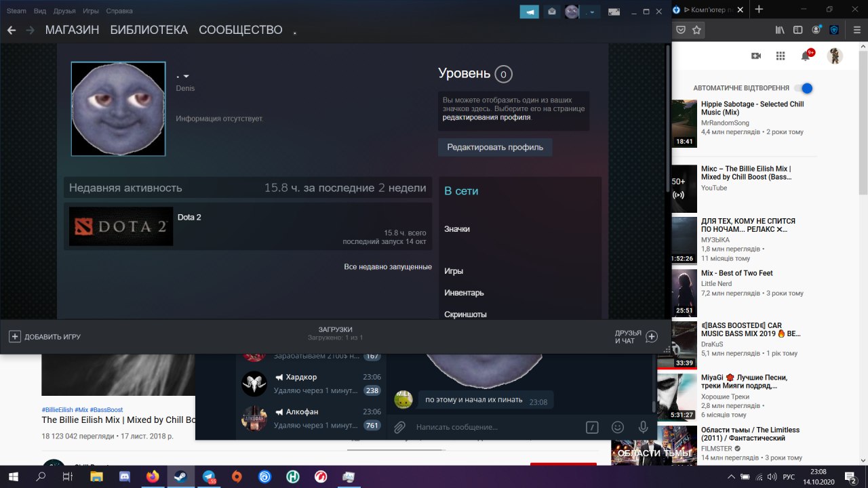Screen dimensions: 868x488
Task: Open the Вид menu in Steam
Action: click(40, 11)
